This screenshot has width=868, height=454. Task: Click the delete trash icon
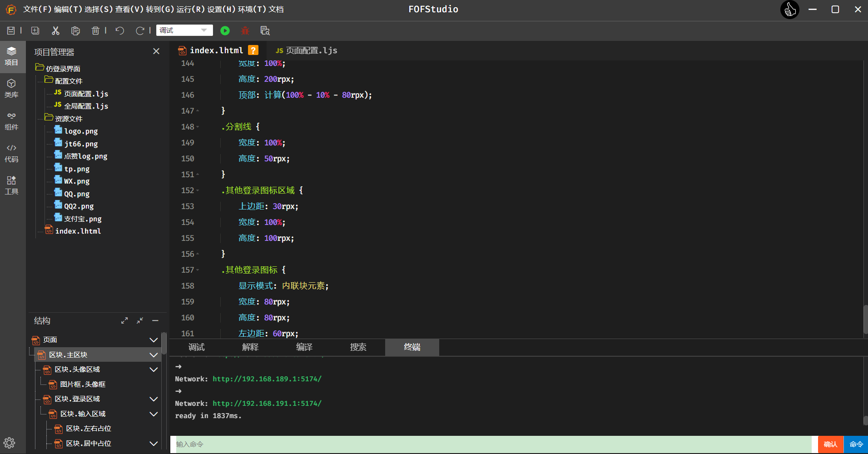pyautogui.click(x=95, y=30)
